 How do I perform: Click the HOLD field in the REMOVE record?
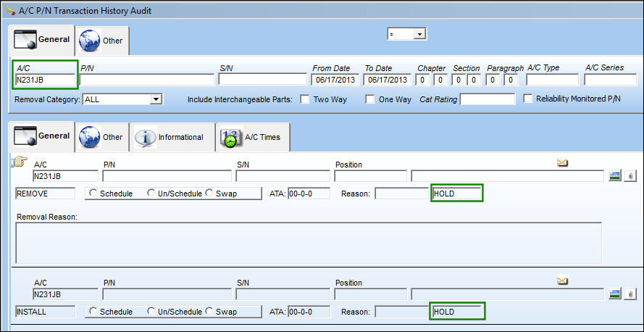[x=456, y=194]
